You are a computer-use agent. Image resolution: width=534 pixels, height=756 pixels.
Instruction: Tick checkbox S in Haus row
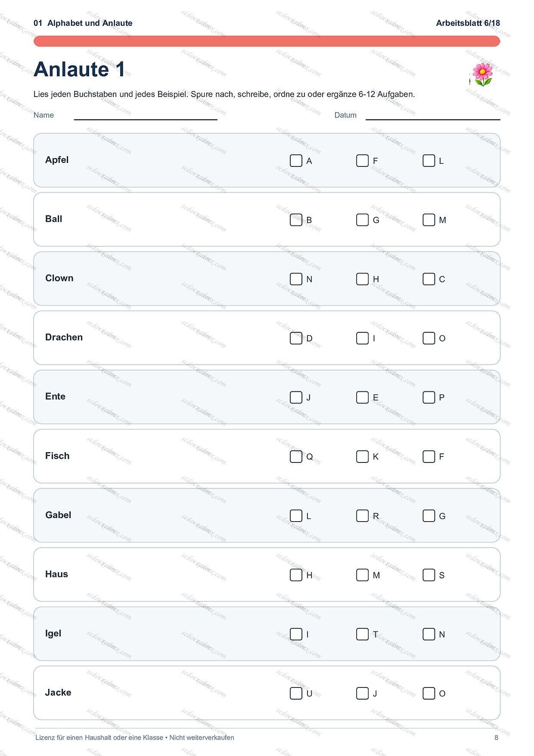(x=428, y=575)
